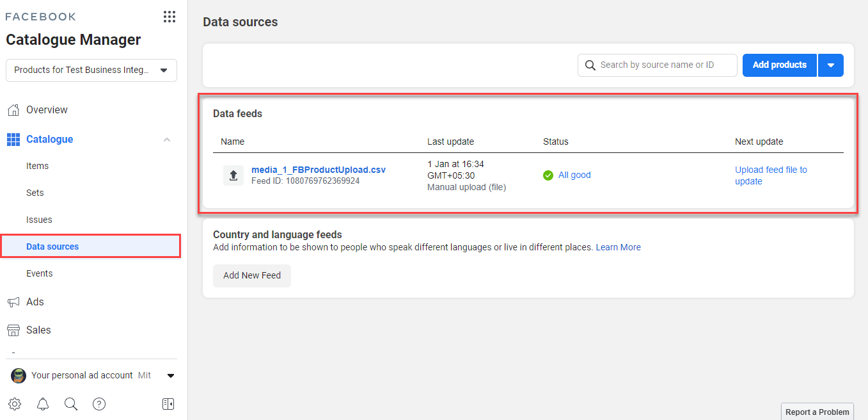Toggle the sidebar collapse panel icon

click(168, 404)
